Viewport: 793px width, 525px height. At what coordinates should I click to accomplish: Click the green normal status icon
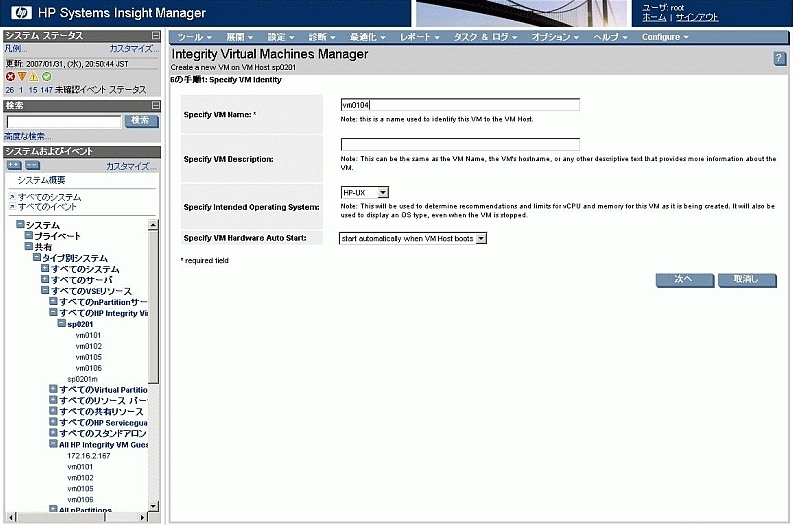coord(47,77)
